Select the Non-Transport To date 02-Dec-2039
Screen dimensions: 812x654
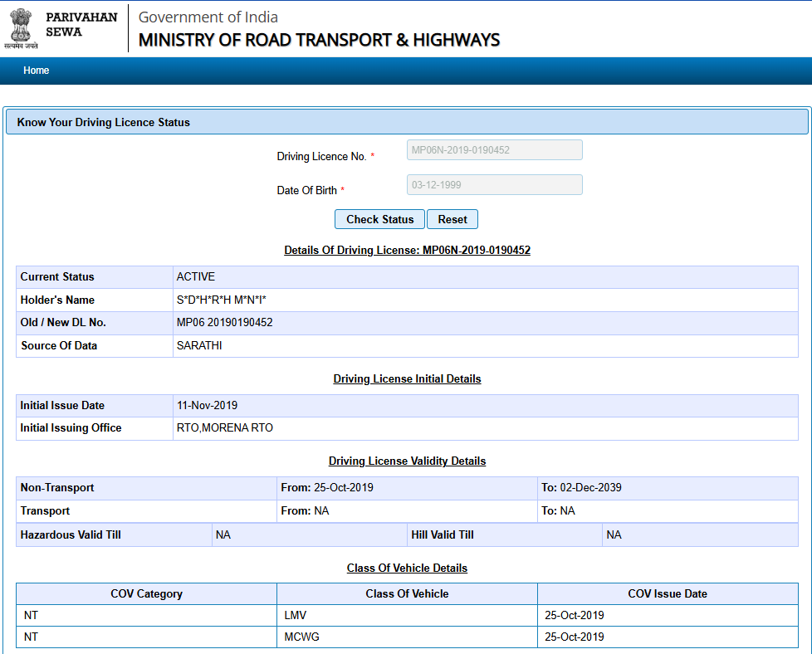[x=589, y=488]
